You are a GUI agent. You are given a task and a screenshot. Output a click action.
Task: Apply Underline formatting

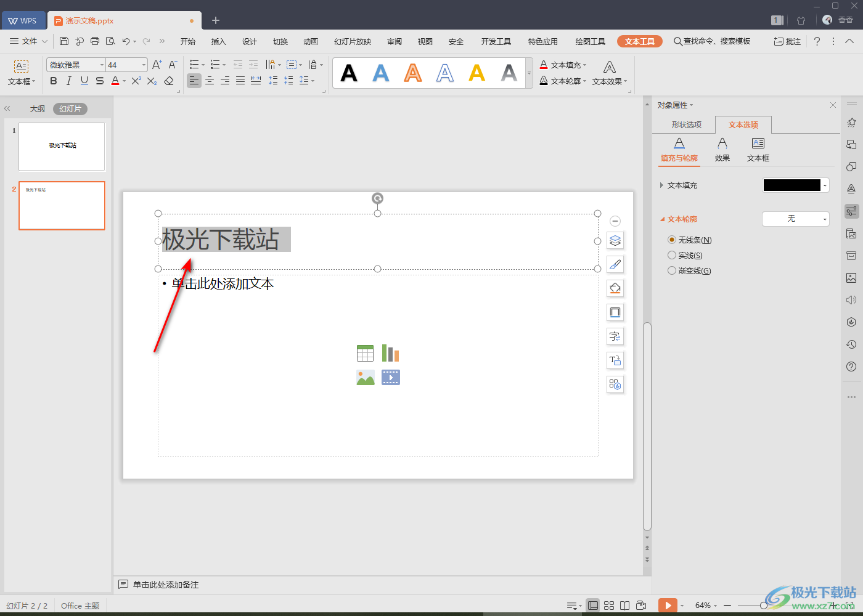(x=84, y=81)
